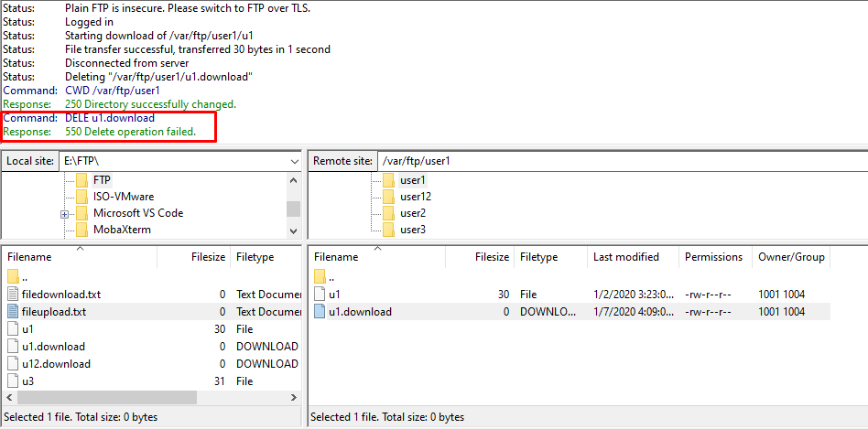
Task: Click the fileupload.txt file icon
Action: click(x=14, y=312)
